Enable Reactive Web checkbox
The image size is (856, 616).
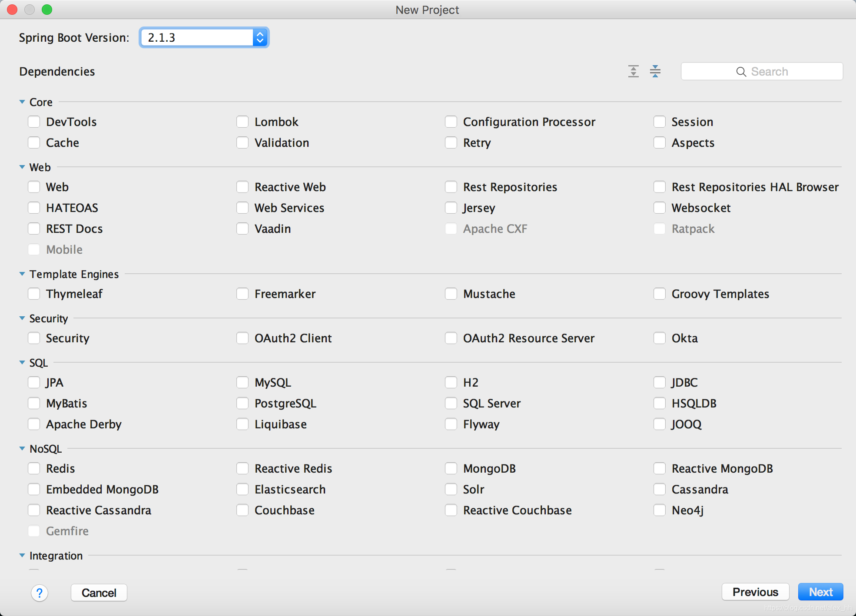click(x=242, y=187)
